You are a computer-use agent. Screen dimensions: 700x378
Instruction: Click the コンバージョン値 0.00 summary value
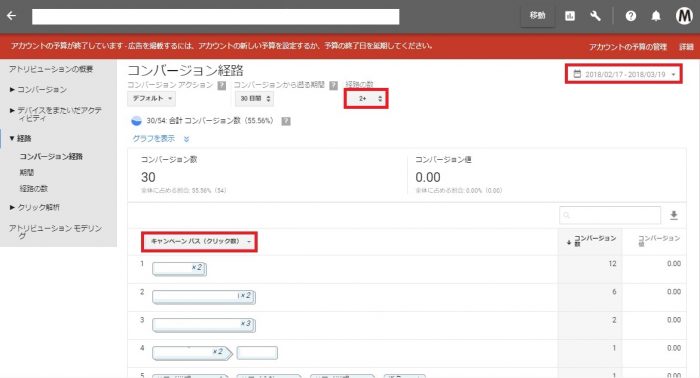(428, 177)
